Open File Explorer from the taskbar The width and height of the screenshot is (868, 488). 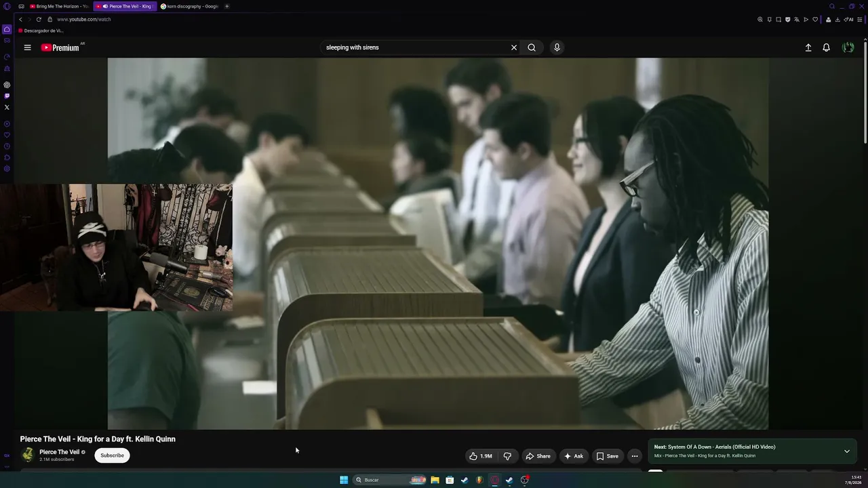pos(435,480)
